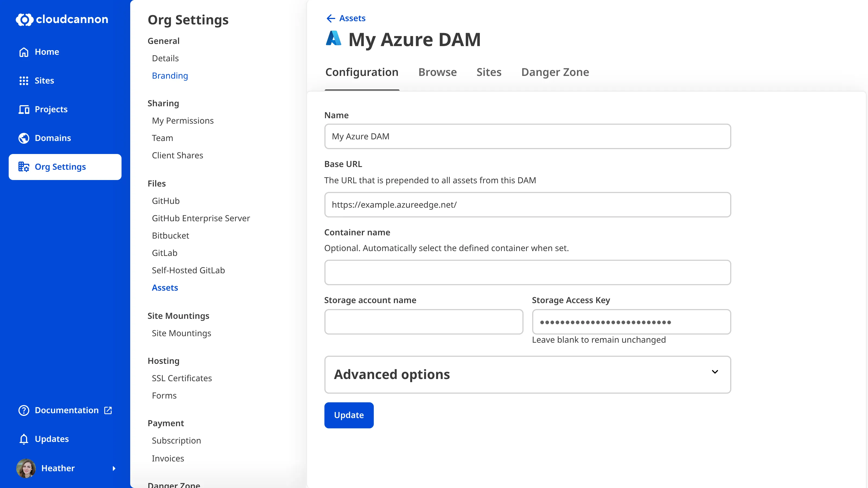Click the Domains globe icon
Screen dimensions: 868x488
tap(24, 138)
